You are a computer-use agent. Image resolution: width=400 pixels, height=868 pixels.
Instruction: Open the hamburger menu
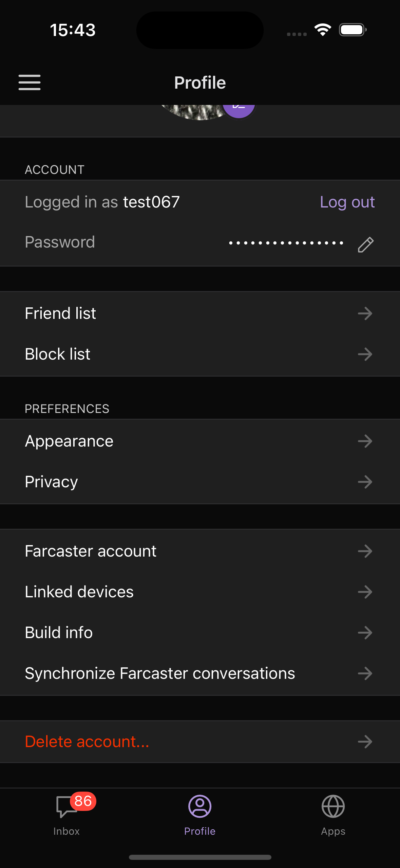coord(30,83)
